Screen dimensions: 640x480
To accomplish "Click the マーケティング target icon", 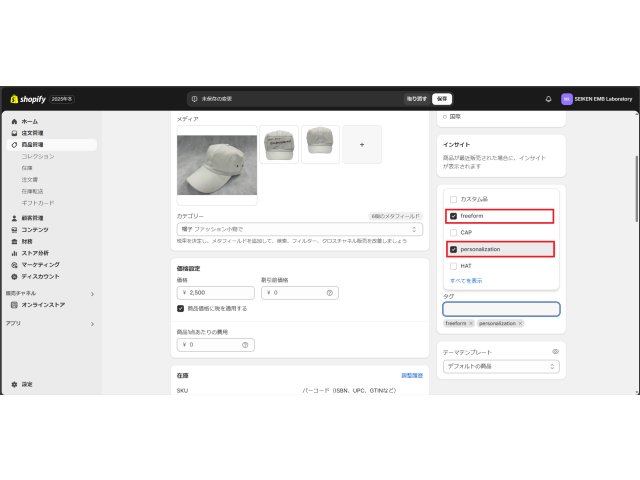I will pos(14,265).
